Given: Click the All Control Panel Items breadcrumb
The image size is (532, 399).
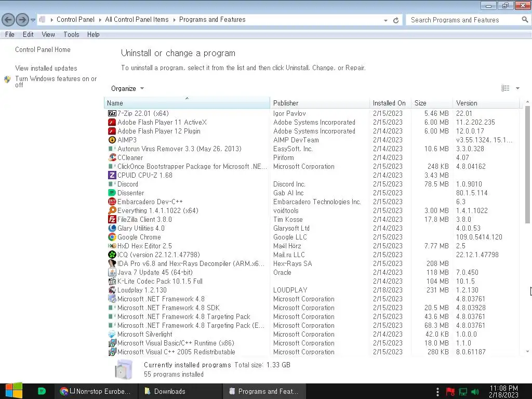Looking at the screenshot, I should [x=137, y=20].
